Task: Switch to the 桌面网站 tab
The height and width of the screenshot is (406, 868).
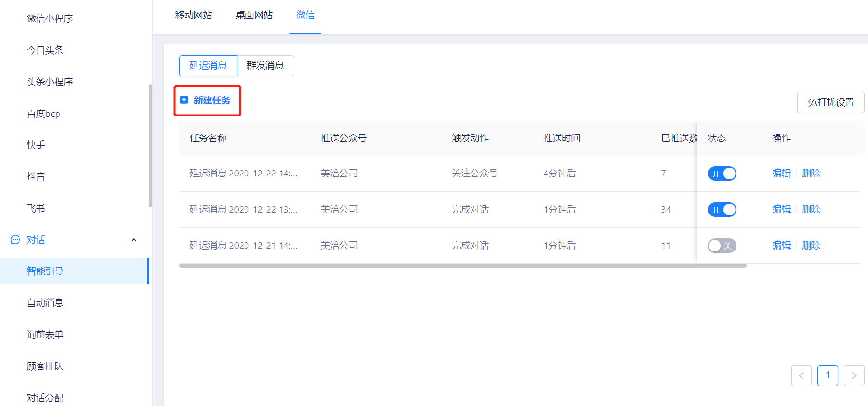Action: click(x=254, y=15)
